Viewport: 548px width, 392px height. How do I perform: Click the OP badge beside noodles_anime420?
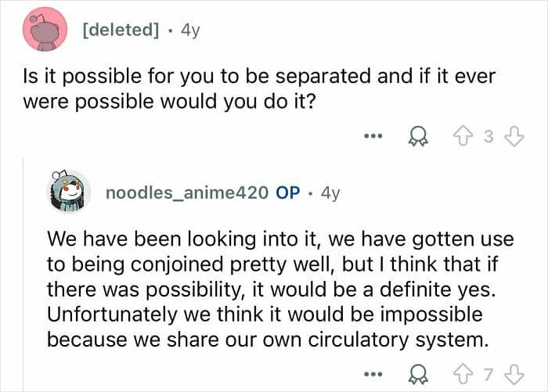click(x=287, y=192)
